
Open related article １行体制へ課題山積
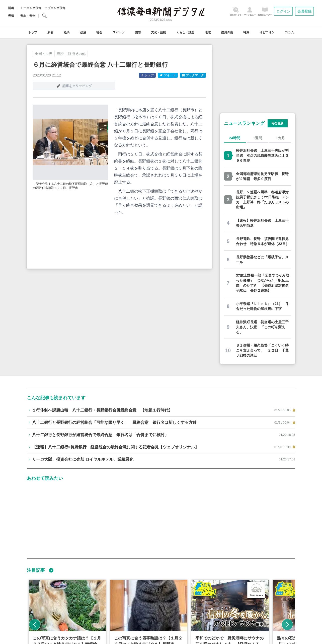click(161, 410)
